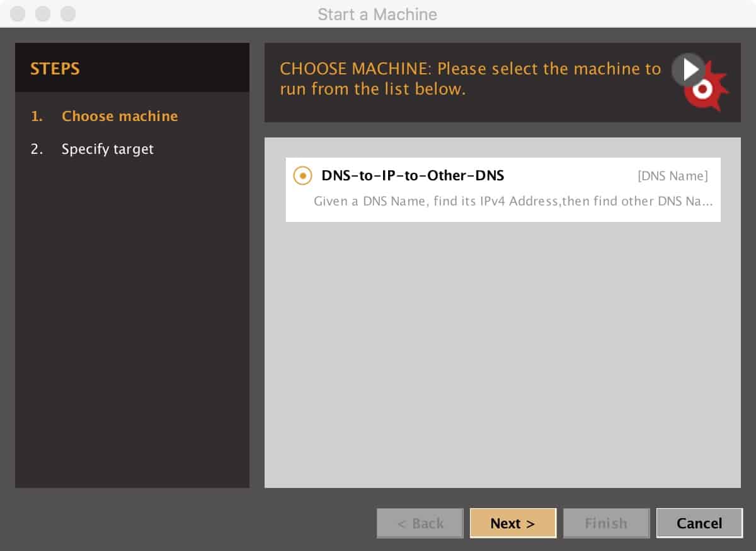This screenshot has width=756, height=551.
Task: Close the Start a Machine window
Action: point(18,13)
